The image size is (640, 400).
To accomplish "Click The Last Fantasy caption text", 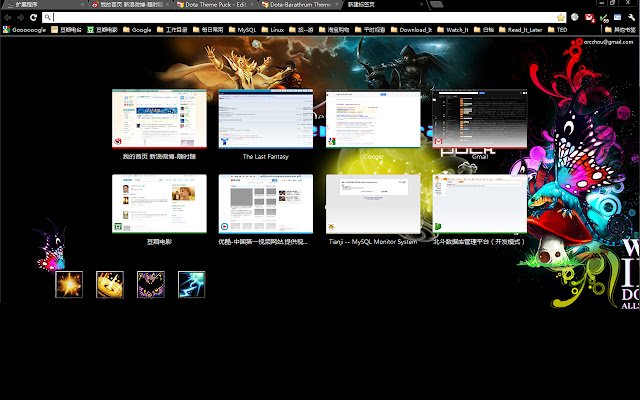I will point(266,156).
